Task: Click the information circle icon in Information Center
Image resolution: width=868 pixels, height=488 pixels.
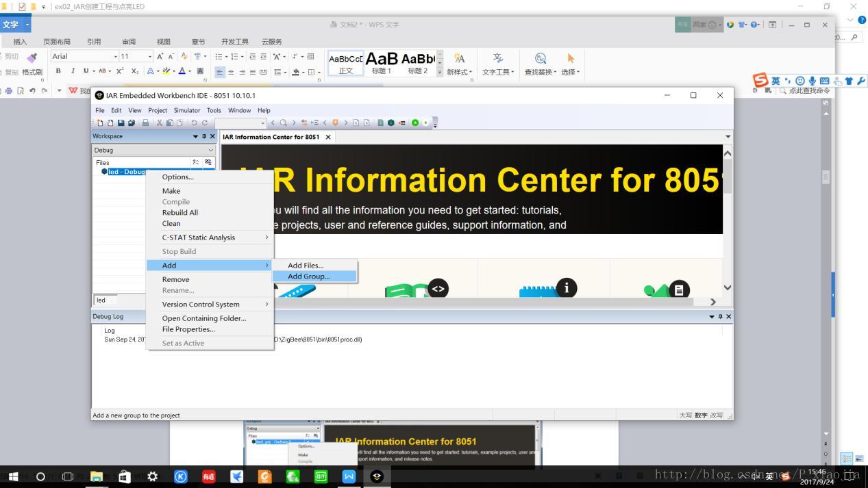Action: click(x=567, y=288)
